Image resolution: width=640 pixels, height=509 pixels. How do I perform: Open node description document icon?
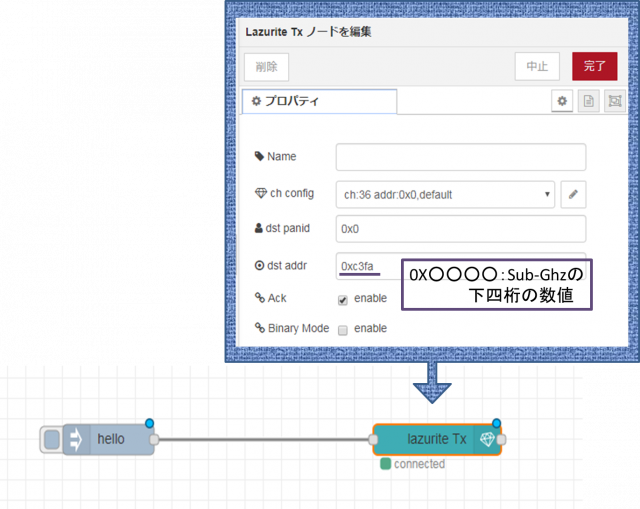point(589,101)
